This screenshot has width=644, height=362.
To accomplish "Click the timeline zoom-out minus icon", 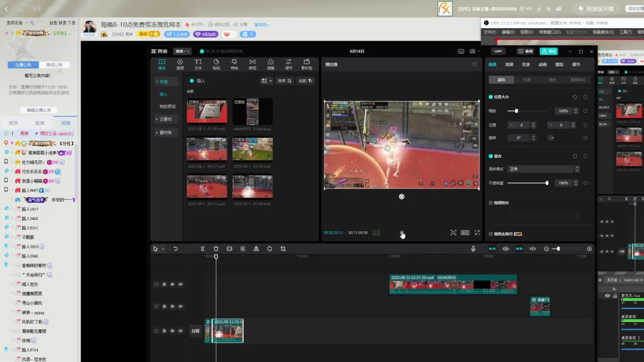I will click(546, 249).
